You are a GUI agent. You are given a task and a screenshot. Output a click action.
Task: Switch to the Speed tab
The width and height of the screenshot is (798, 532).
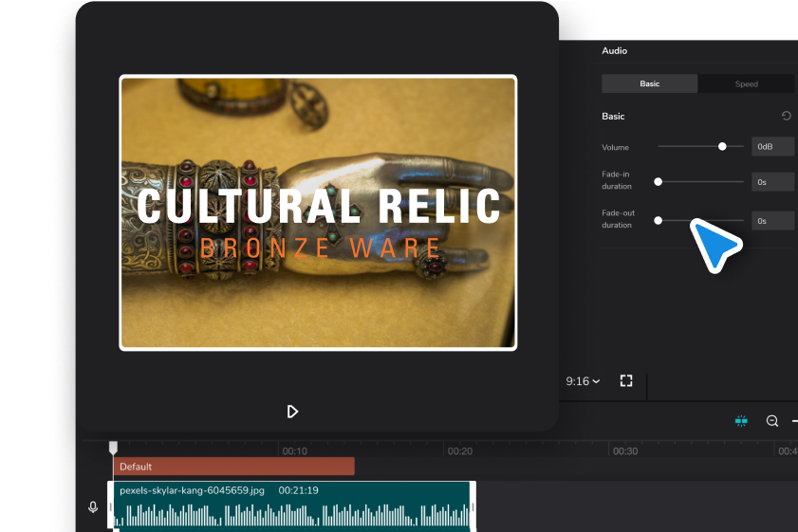coord(746,83)
